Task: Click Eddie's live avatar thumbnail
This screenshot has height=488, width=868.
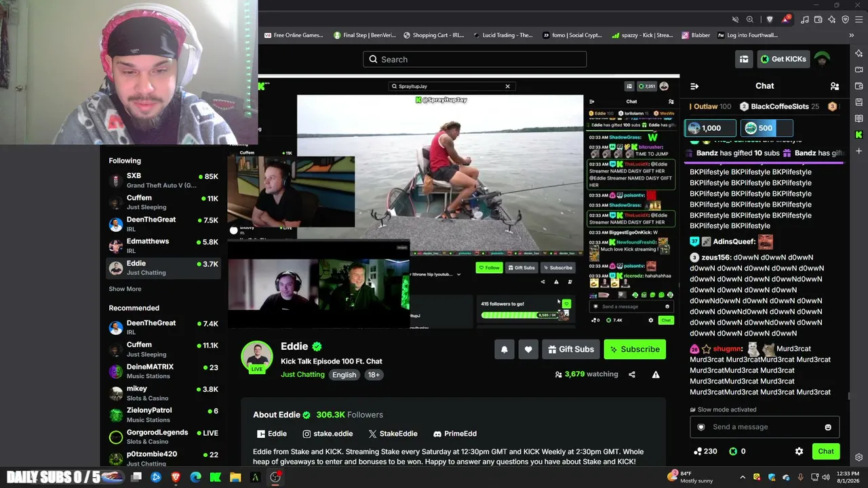Action: tap(256, 357)
